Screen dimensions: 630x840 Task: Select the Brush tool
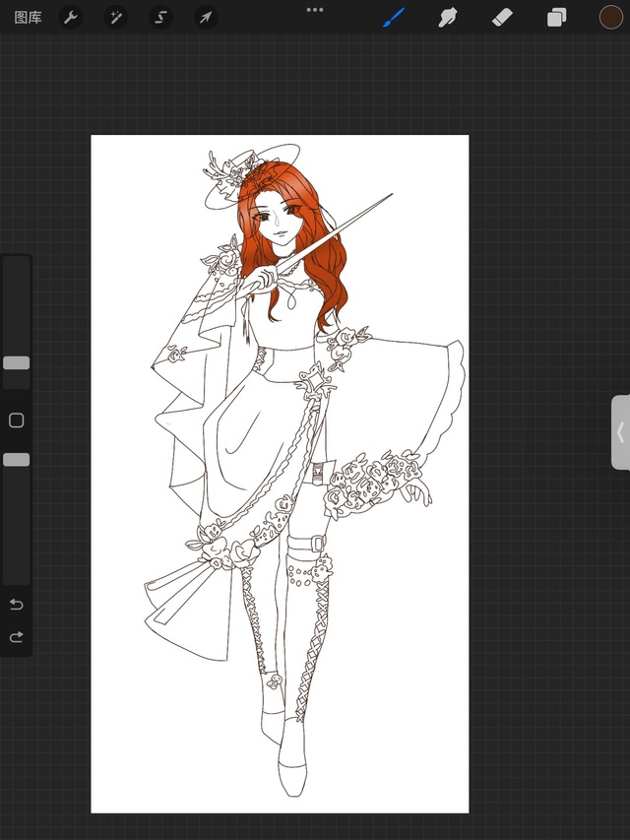(394, 17)
